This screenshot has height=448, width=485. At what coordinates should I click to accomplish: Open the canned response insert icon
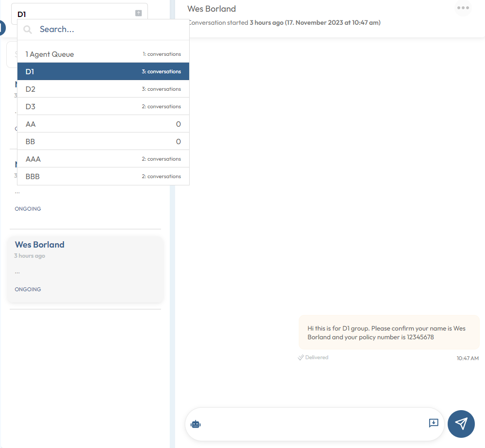pos(434,423)
